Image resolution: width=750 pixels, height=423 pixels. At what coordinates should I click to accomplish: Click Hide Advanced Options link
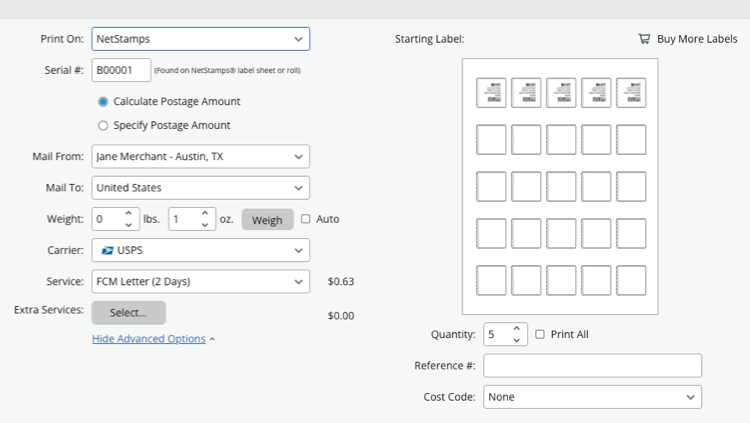click(x=149, y=339)
